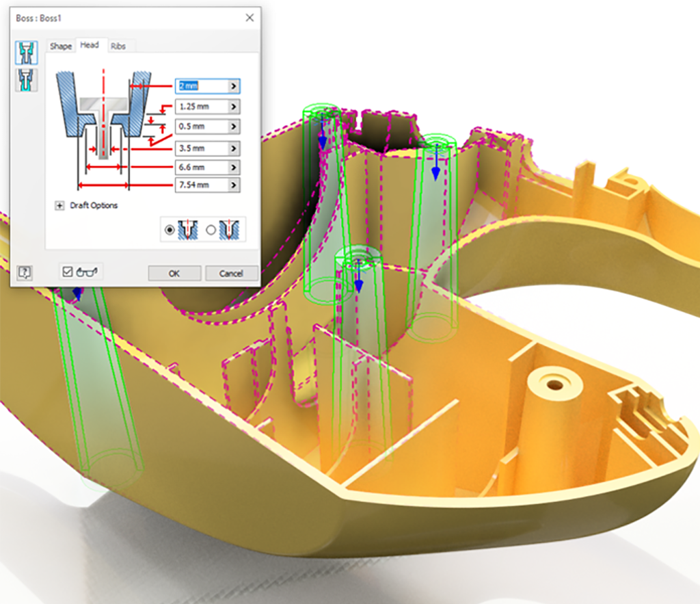Select the Head boss type icon
This screenshot has height=604, width=700.
tap(26, 53)
